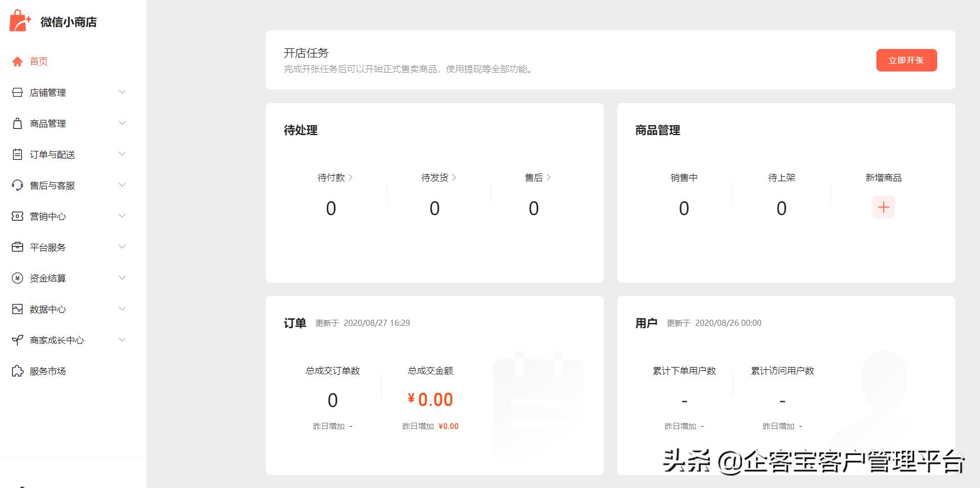Click the 订单 card heading
Screen dimensions: 980x488
click(x=295, y=323)
